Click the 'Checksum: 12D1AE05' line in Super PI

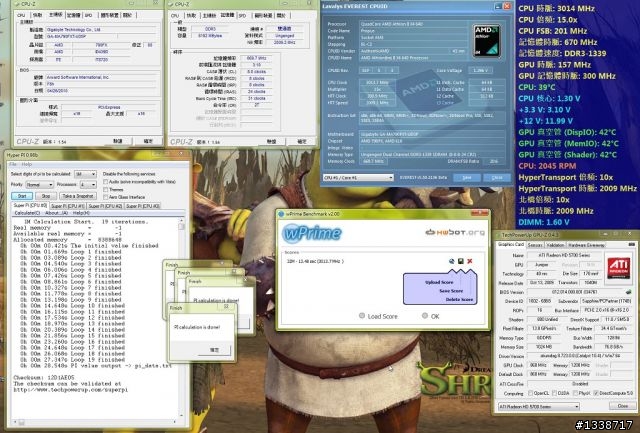click(x=44, y=377)
